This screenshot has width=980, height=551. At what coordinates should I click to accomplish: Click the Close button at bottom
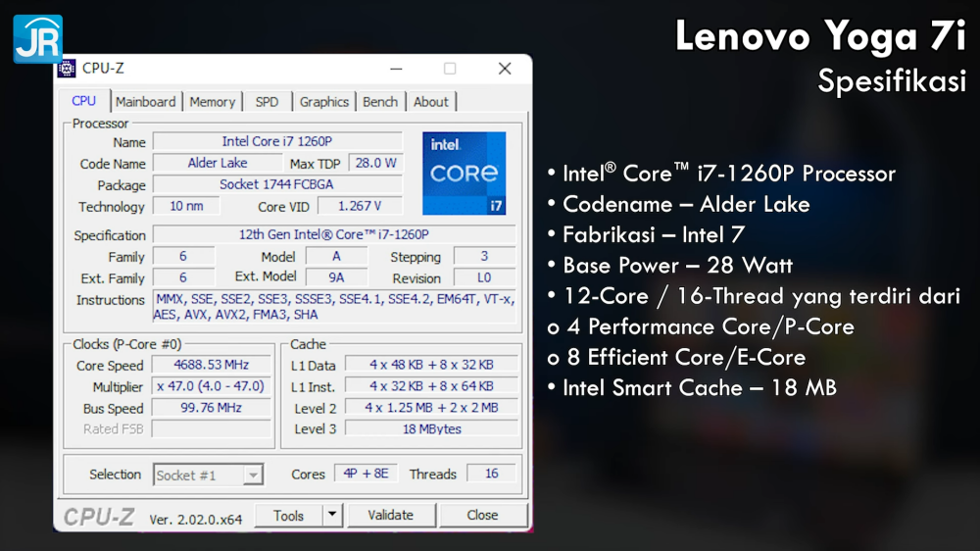482,515
